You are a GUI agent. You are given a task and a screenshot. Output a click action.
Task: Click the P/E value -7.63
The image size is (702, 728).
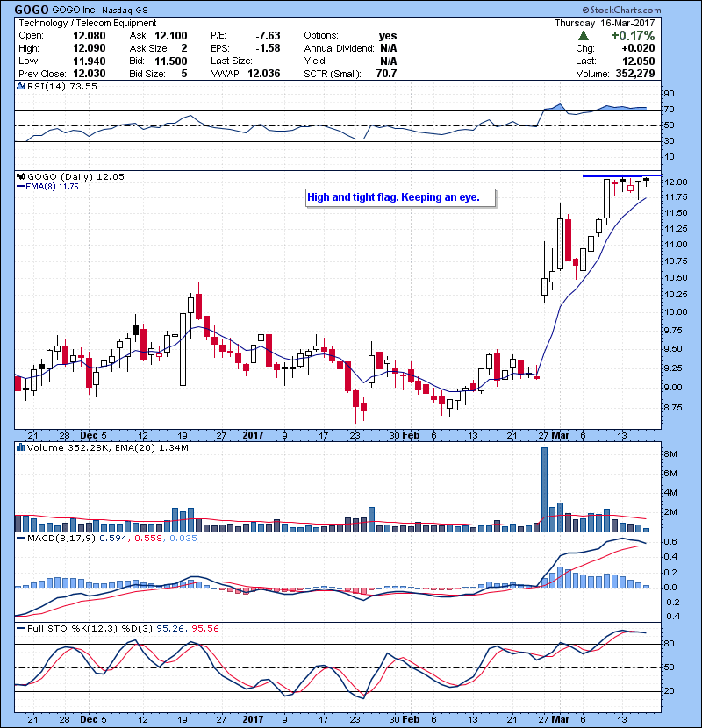click(268, 36)
